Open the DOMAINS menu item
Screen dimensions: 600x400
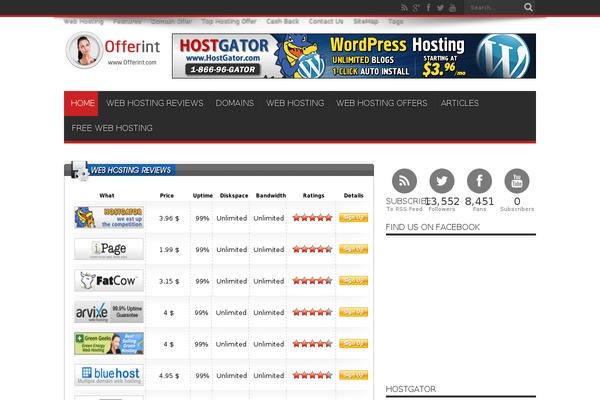(234, 103)
